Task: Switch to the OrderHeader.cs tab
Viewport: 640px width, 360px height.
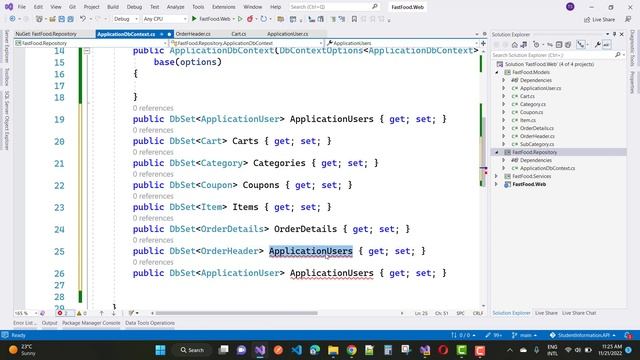Action: (193, 34)
